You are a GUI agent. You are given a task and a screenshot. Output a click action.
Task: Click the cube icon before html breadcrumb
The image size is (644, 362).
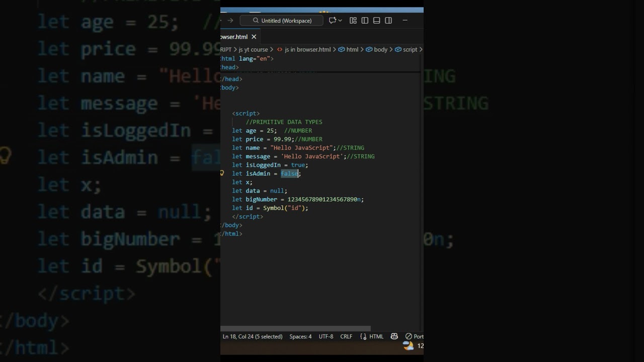[x=342, y=49]
